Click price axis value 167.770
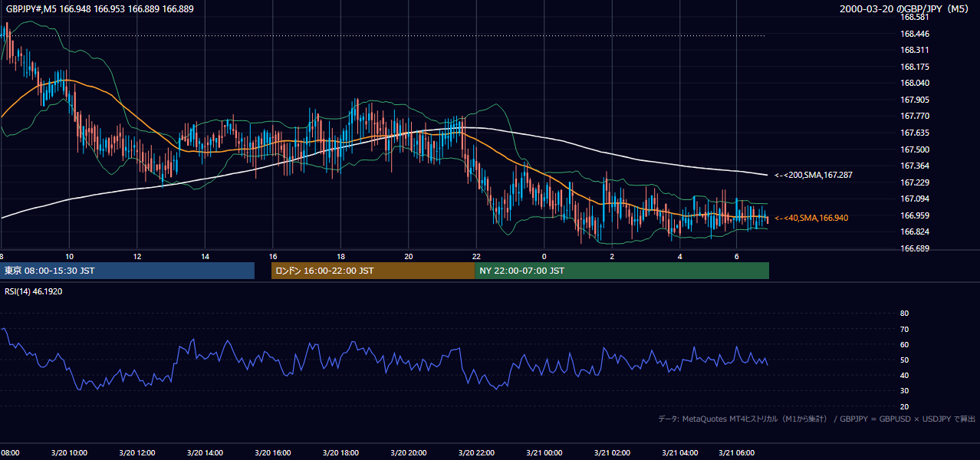 click(x=914, y=117)
